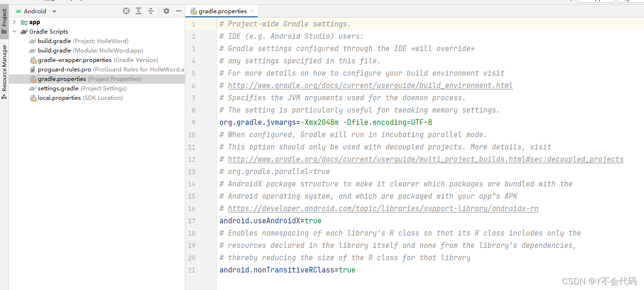Viewport: 644px width, 290px height.
Task: Click the app folder icon
Action: 24,22
